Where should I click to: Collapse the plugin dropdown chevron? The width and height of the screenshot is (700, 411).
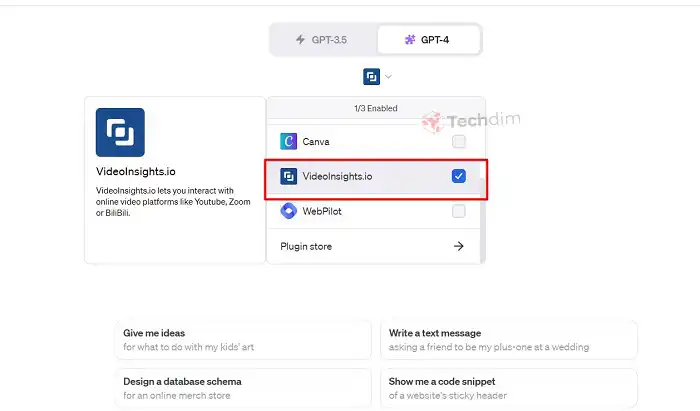[388, 77]
